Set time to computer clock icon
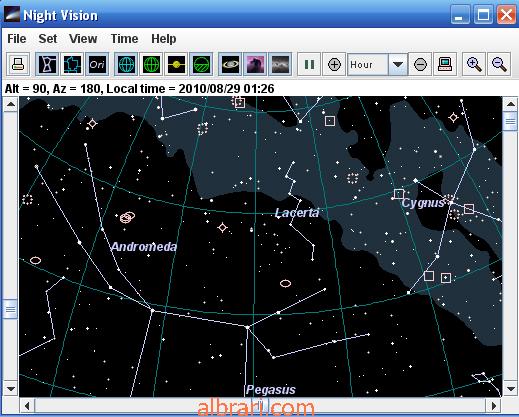 click(445, 64)
